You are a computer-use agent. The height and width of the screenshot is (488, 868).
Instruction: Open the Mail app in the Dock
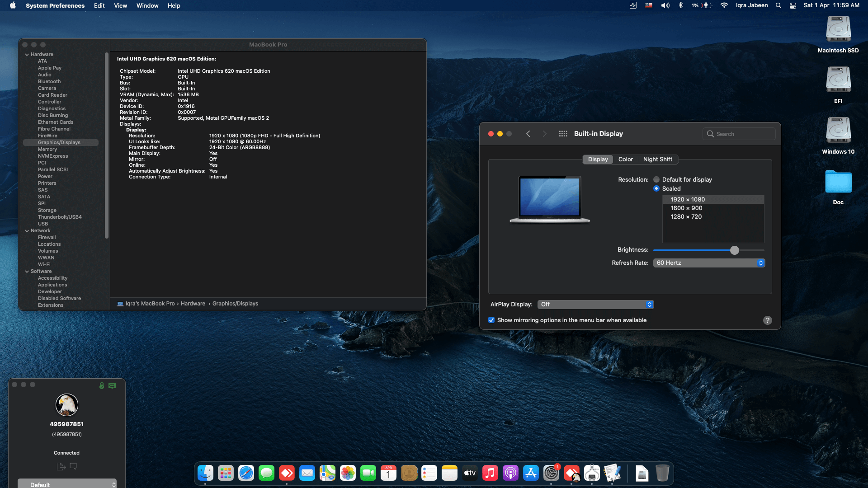click(307, 473)
